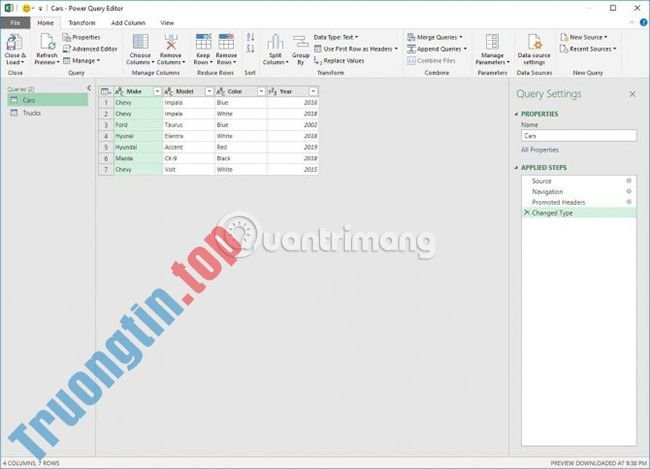
Task: Select the Trucks query
Action: (x=48, y=113)
